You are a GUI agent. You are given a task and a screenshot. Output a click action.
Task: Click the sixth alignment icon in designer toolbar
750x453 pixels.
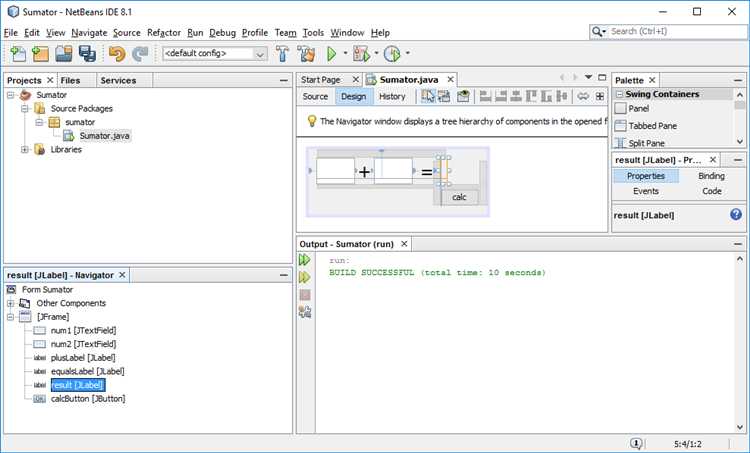[x=562, y=96]
